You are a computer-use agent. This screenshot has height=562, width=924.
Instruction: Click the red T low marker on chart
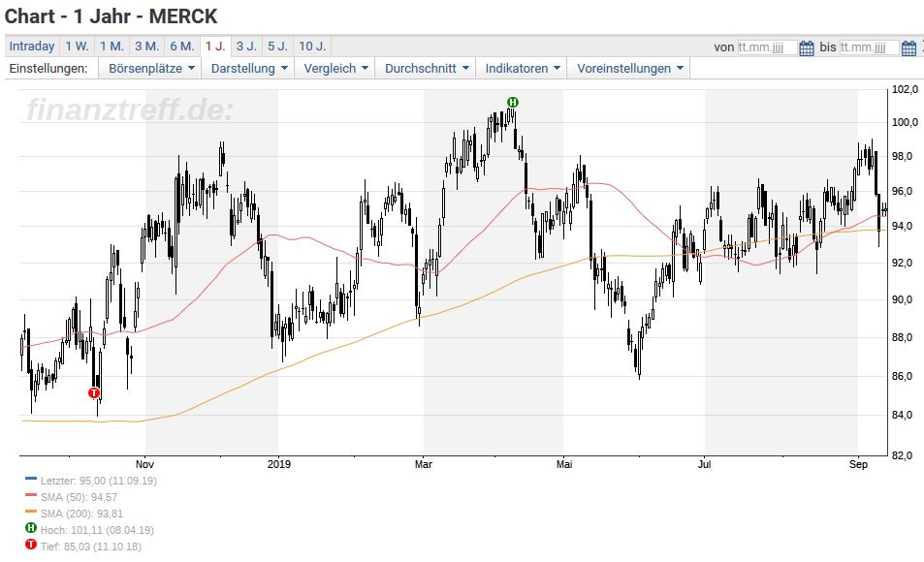coord(94,393)
